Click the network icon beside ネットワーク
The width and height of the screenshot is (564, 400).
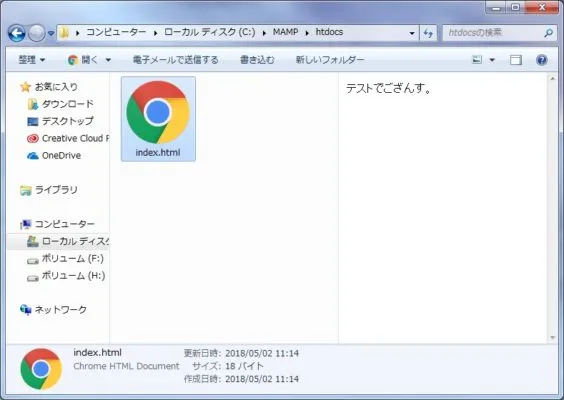click(x=26, y=310)
